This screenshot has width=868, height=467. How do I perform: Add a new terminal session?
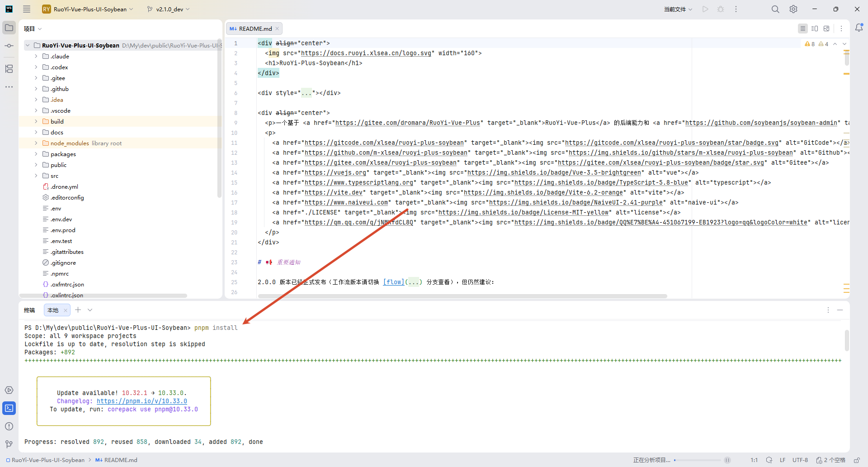pyautogui.click(x=78, y=310)
